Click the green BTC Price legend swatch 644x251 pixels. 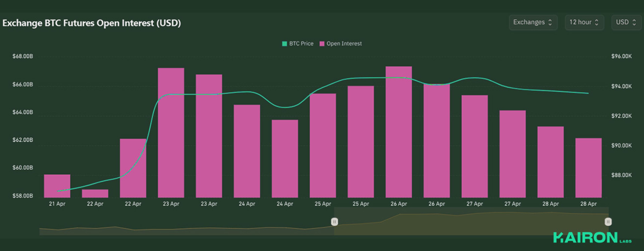284,44
